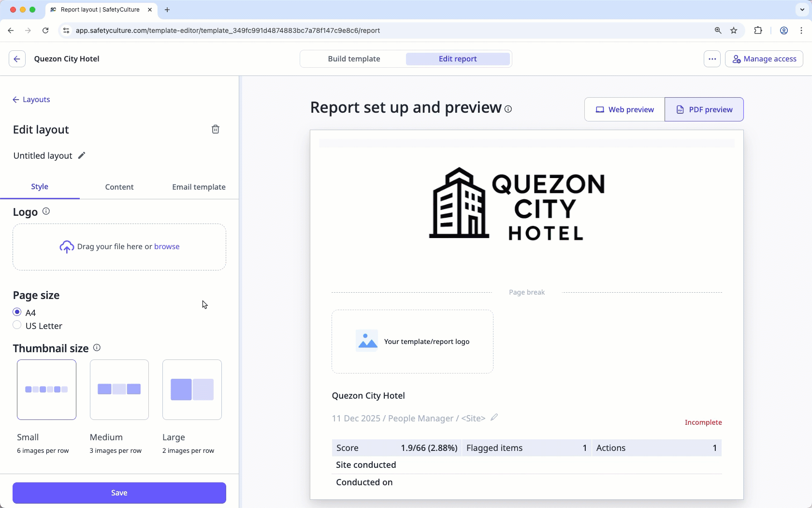Click the Site conducted row
The height and width of the screenshot is (508, 812).
[527, 465]
